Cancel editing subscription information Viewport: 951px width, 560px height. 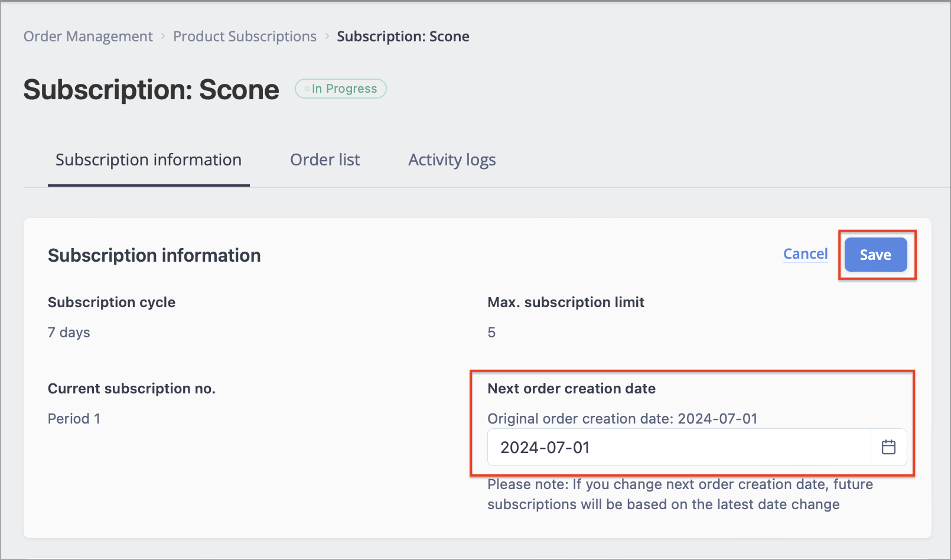(805, 254)
